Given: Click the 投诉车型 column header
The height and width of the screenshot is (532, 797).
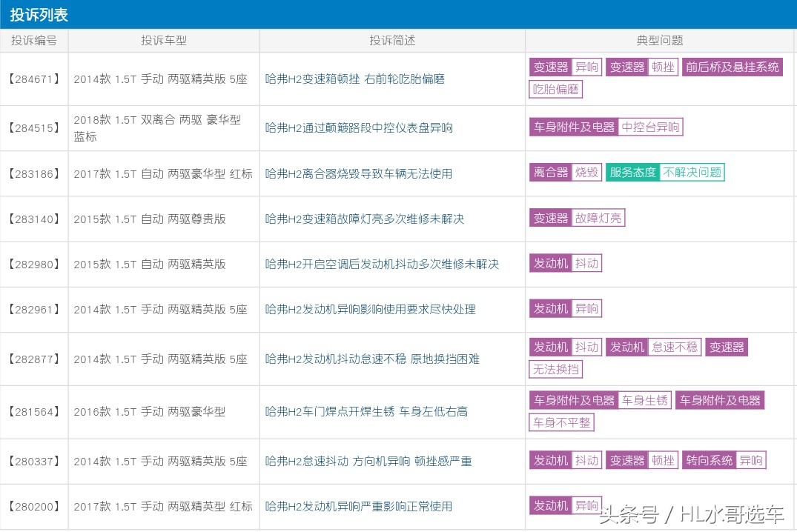Looking at the screenshot, I should 163,41.
